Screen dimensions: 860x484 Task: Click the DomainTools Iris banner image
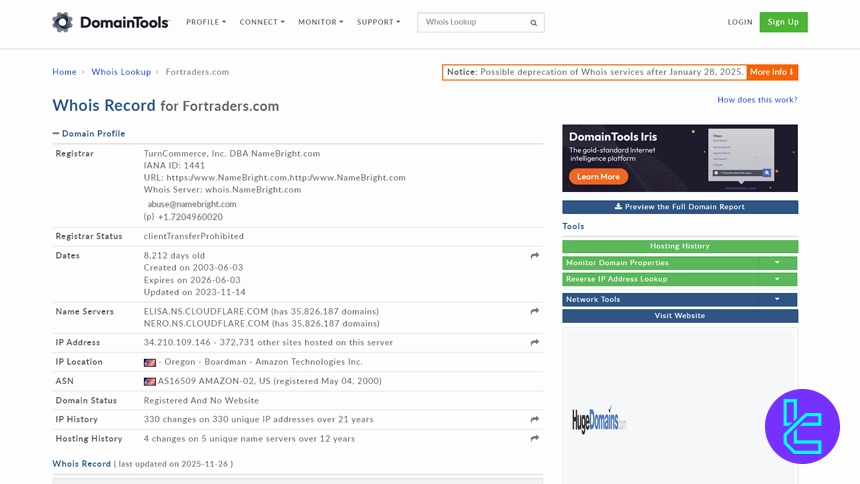680,158
